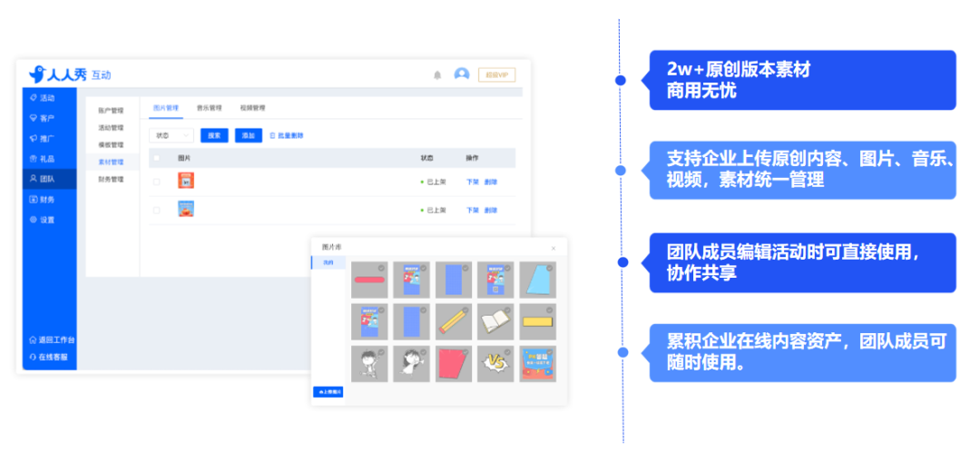This screenshot has height=453, width=980.
Task: Open the user avatar icon
Action: (x=462, y=74)
